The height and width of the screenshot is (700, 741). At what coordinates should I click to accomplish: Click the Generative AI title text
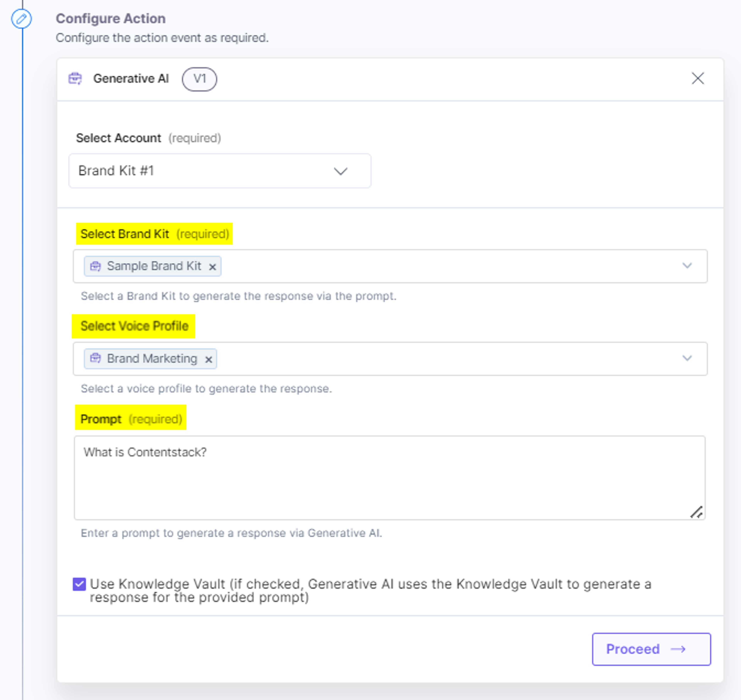(x=131, y=79)
